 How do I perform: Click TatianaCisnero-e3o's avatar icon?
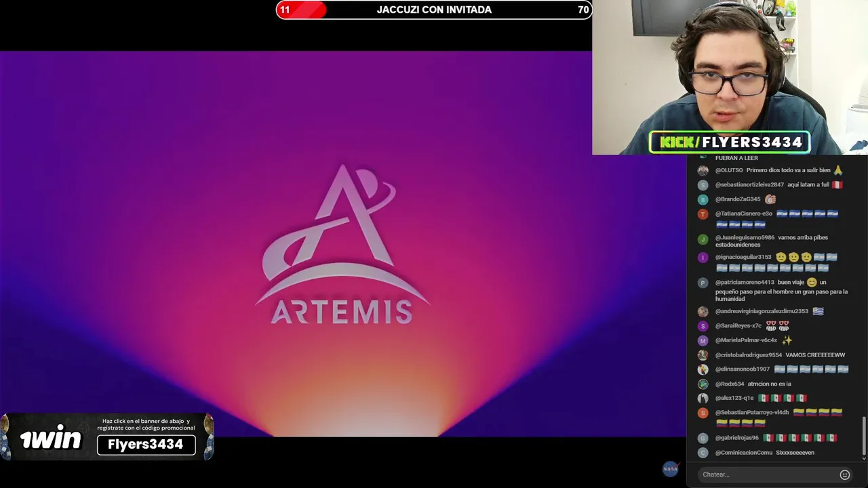coord(703,214)
